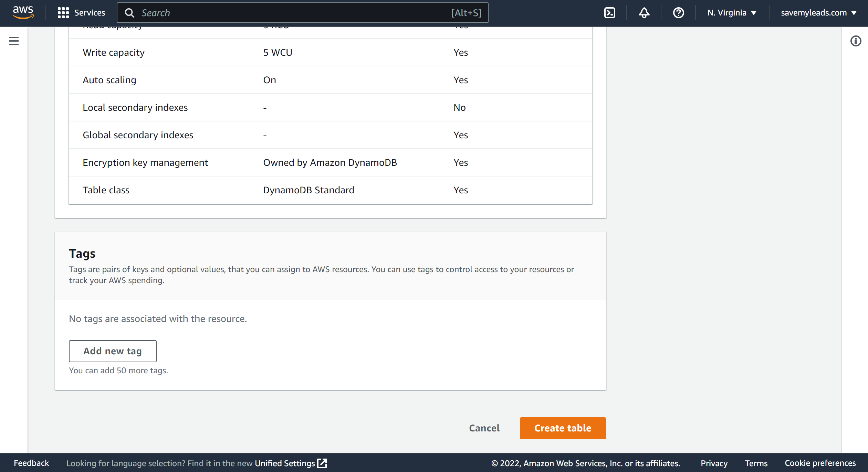Select 'Encryption key management' label

coord(145,162)
